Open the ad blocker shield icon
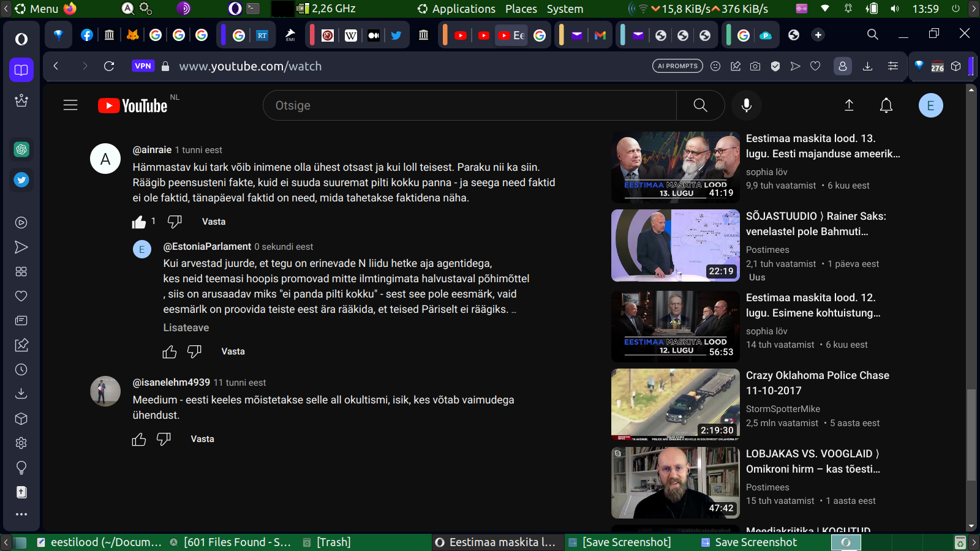 click(x=775, y=66)
